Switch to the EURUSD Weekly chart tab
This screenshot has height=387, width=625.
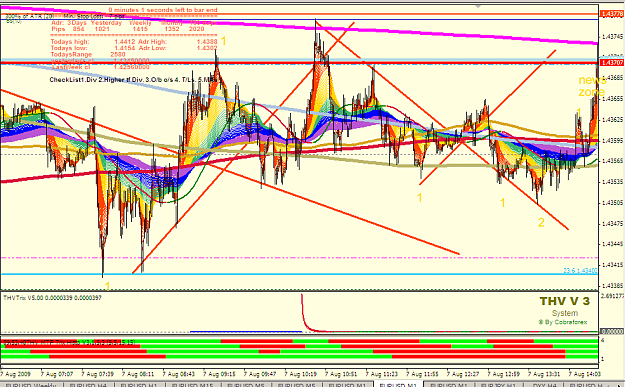point(31,385)
